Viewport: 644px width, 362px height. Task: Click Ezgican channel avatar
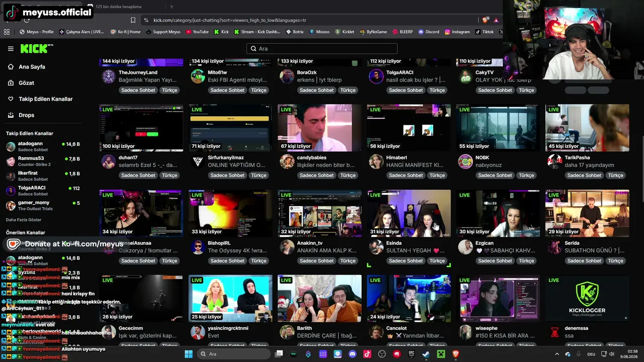click(465, 247)
